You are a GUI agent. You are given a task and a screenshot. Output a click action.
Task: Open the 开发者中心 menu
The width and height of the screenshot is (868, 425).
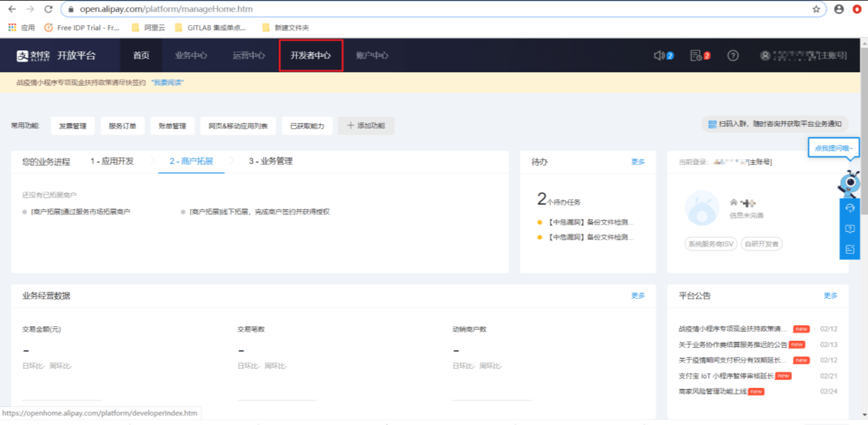(310, 55)
